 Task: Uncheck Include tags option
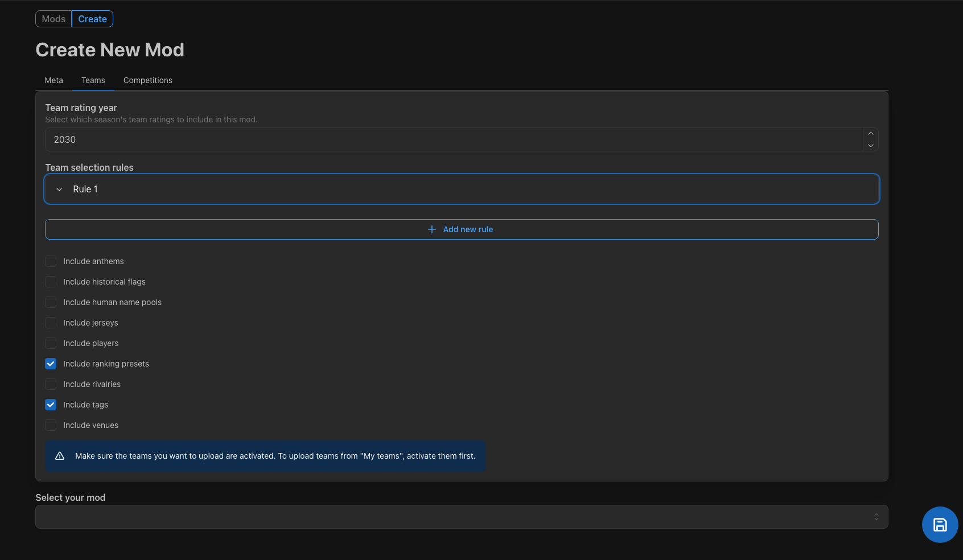click(51, 405)
